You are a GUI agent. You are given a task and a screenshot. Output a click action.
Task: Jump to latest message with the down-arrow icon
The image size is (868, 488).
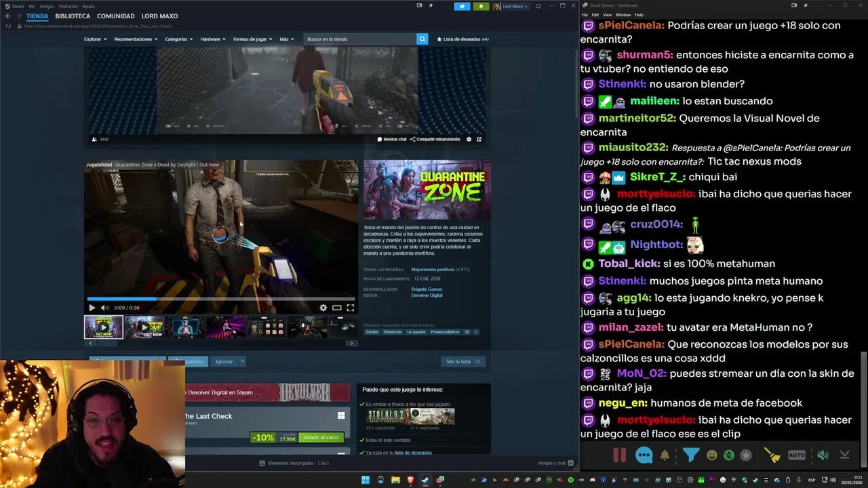click(844, 455)
